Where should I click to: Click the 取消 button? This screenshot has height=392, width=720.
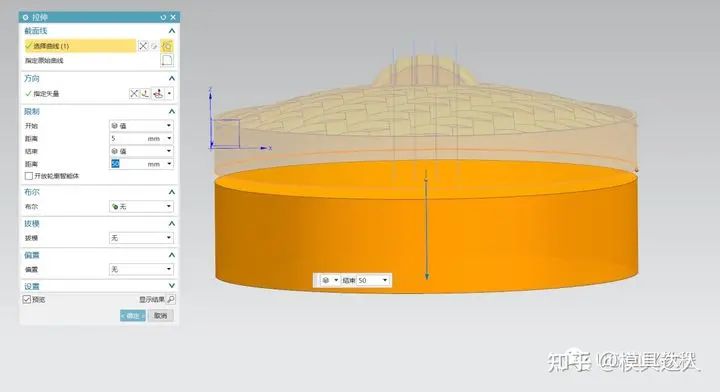coord(161,316)
